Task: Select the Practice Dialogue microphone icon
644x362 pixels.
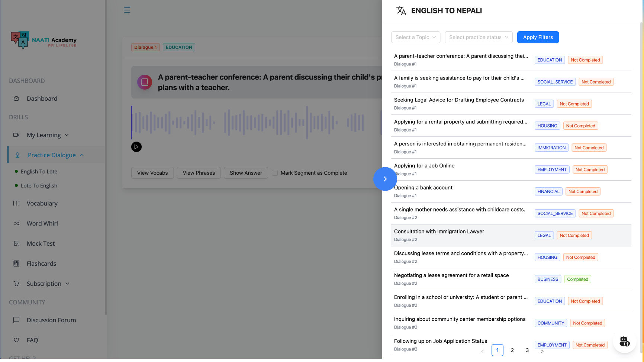Action: pos(17,155)
